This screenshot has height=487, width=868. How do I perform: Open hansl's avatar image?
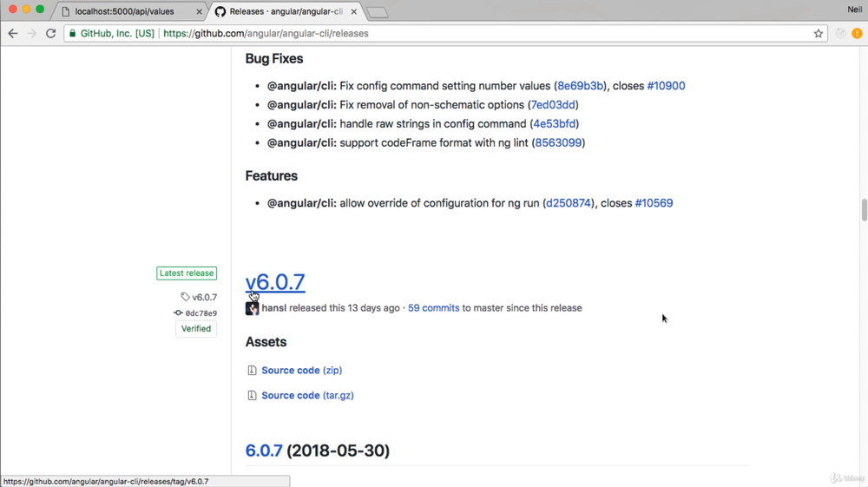(x=252, y=308)
